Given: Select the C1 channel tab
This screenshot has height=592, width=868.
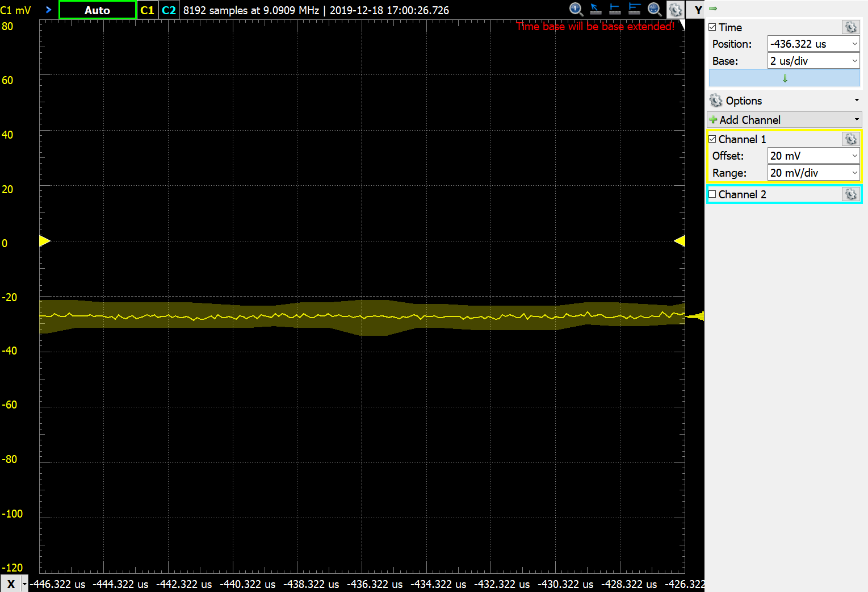Looking at the screenshot, I should pos(147,10).
